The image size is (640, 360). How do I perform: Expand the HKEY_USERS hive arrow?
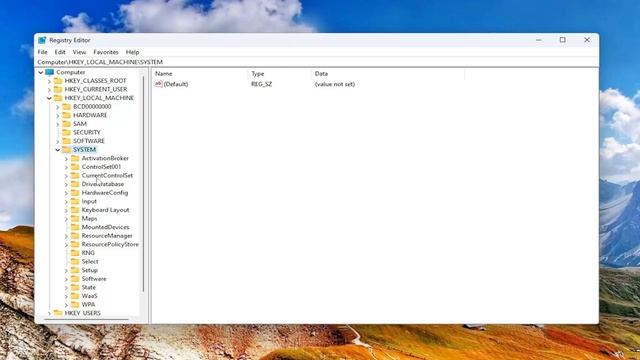pyautogui.click(x=49, y=313)
